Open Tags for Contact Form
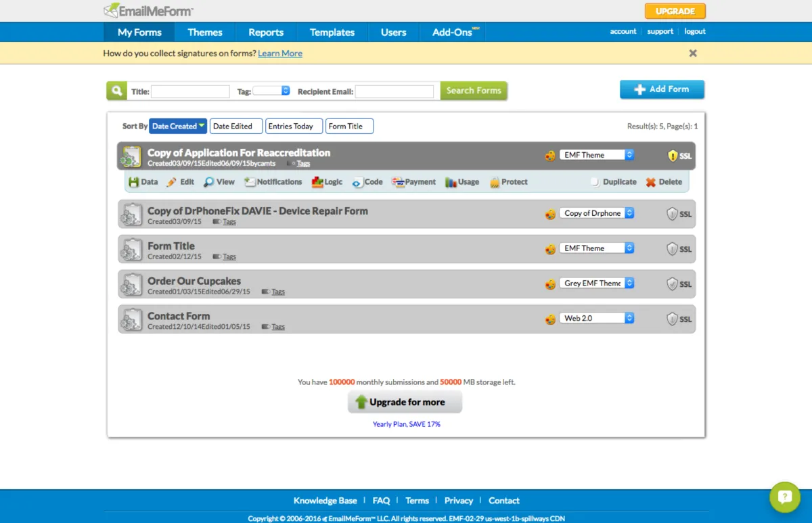Image resolution: width=812 pixels, height=523 pixels. [278, 327]
